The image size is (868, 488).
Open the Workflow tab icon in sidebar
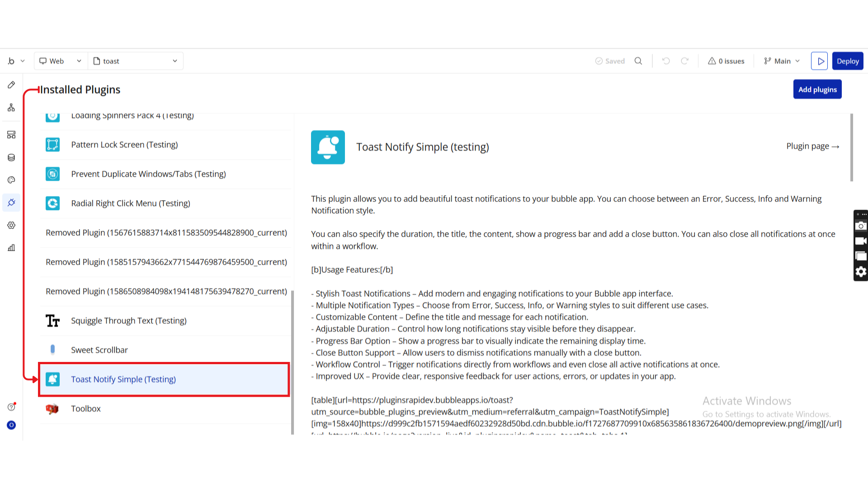click(11, 108)
